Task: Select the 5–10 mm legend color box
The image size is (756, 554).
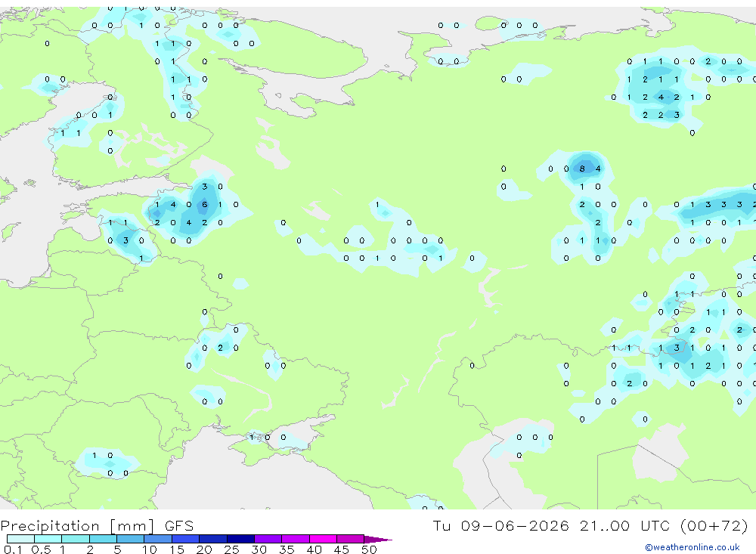Action: (x=130, y=539)
